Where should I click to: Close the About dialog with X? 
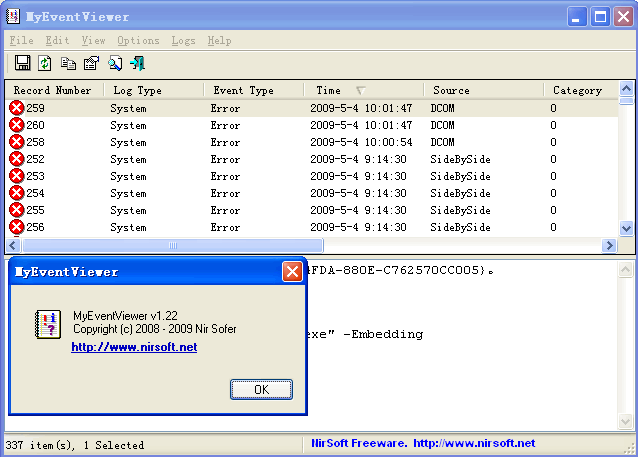point(292,272)
